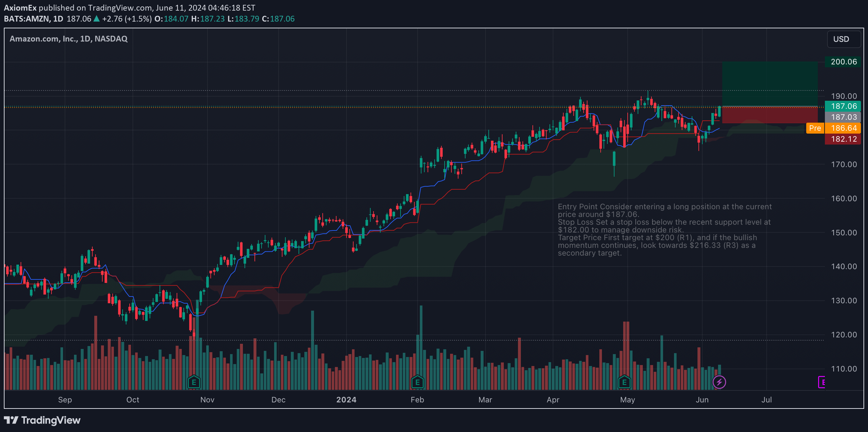Click the earnings E marker near May

click(x=624, y=382)
